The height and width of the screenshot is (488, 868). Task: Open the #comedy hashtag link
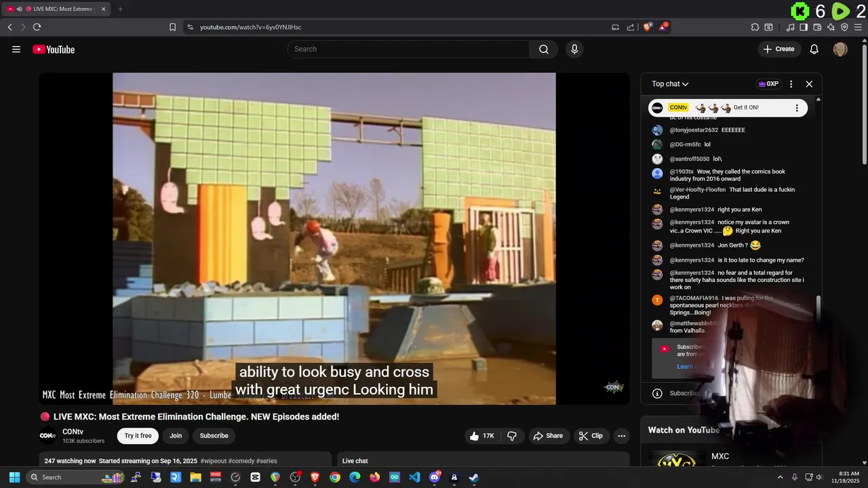click(241, 461)
